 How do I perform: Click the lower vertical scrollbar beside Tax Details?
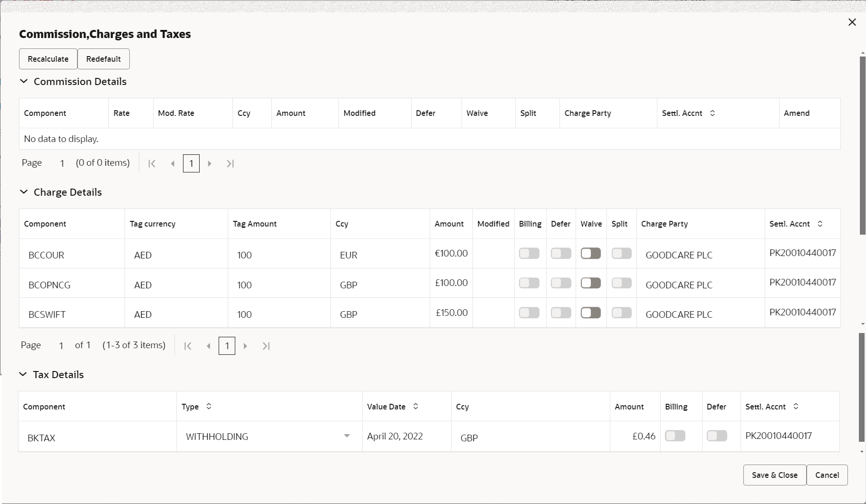point(862,387)
